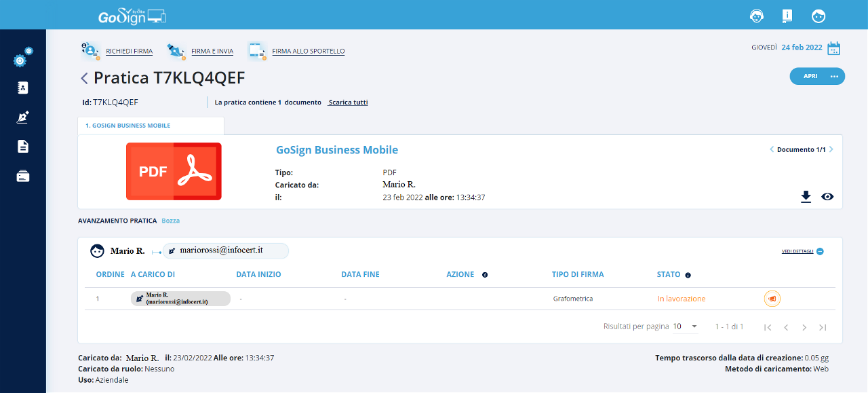The height and width of the screenshot is (393, 868).
Task: Open the user profile icon in header
Action: coord(818,15)
